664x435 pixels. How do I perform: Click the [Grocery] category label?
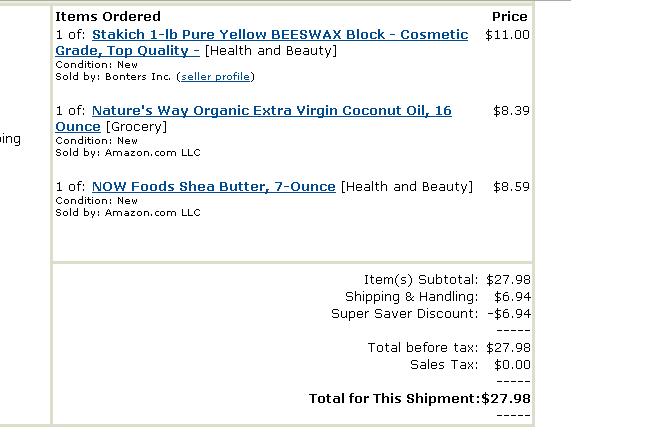(x=136, y=127)
